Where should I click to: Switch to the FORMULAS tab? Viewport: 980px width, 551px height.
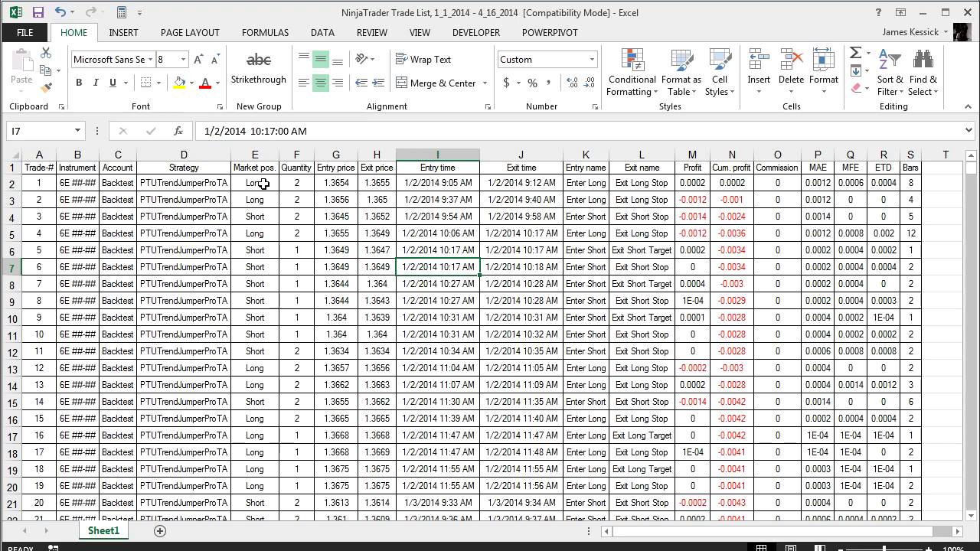(265, 32)
